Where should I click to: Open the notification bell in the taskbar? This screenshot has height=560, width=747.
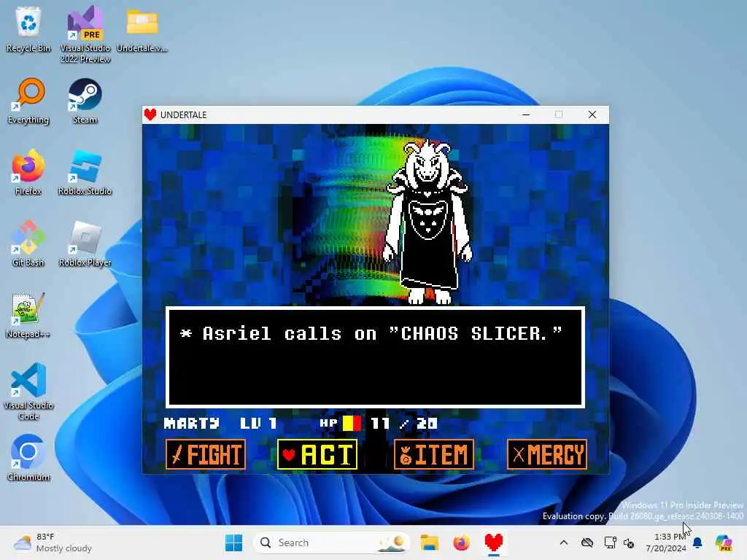697,542
